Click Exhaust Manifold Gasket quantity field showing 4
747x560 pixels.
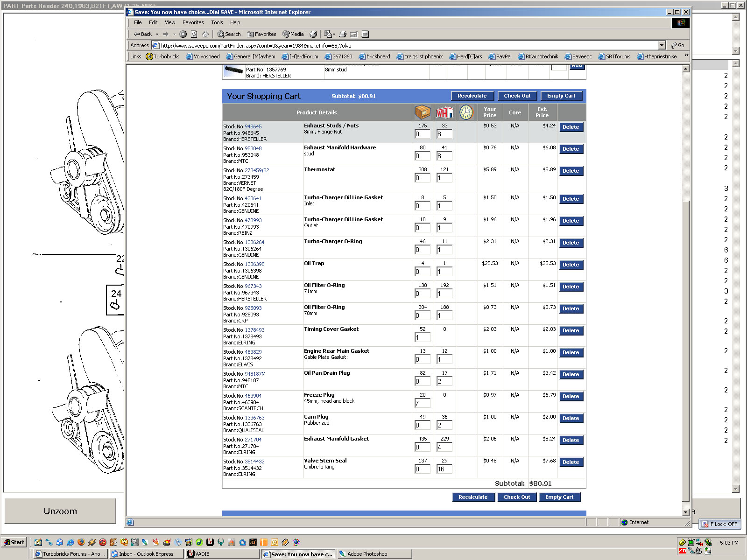pyautogui.click(x=444, y=447)
